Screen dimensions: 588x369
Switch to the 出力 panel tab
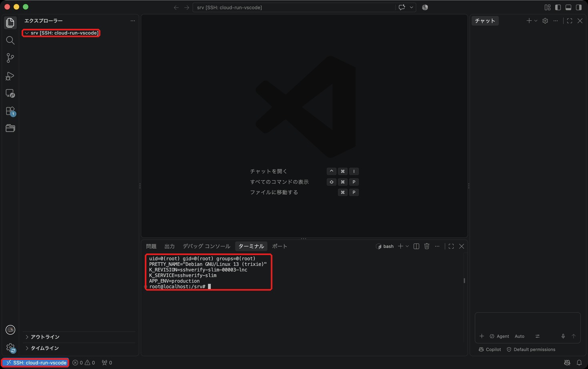[170, 246]
